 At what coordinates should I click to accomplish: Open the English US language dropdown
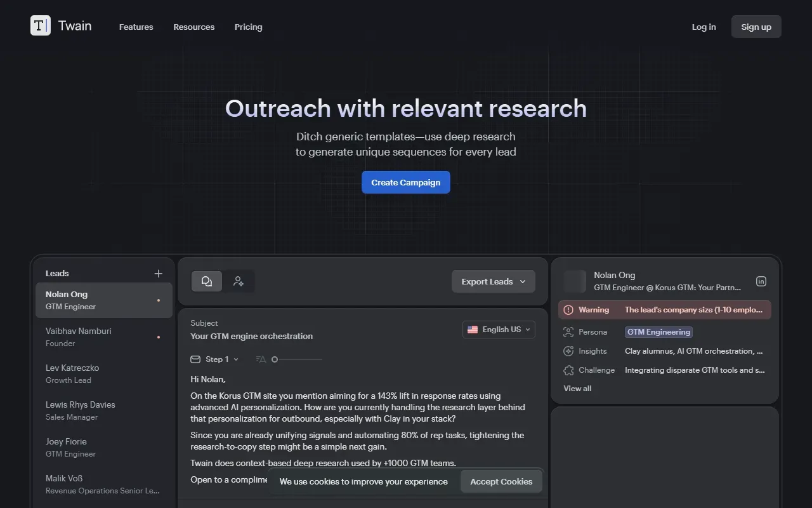click(x=499, y=330)
